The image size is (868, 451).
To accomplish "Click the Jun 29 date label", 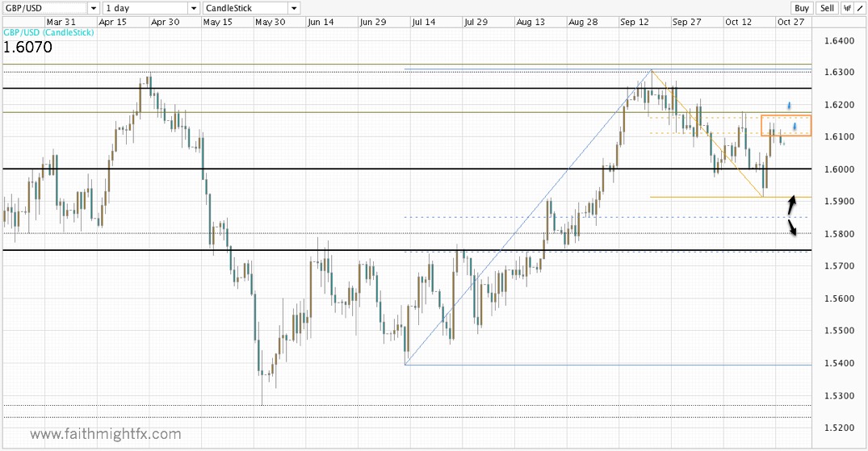I will 373,22.
